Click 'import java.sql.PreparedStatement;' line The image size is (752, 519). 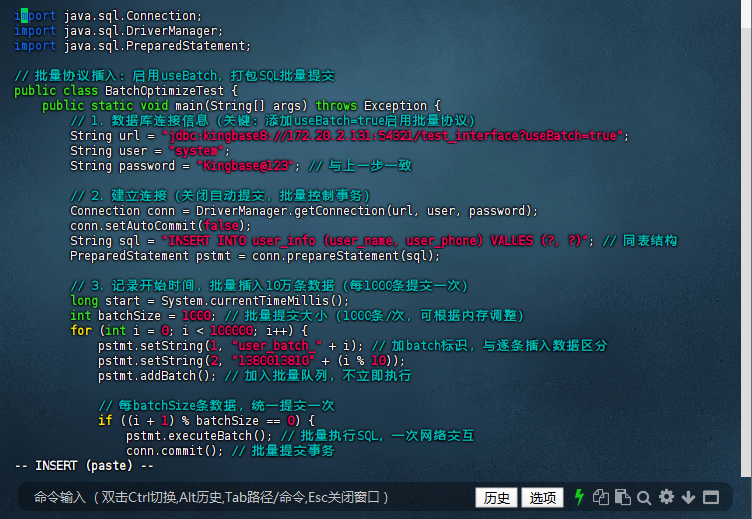click(x=132, y=46)
